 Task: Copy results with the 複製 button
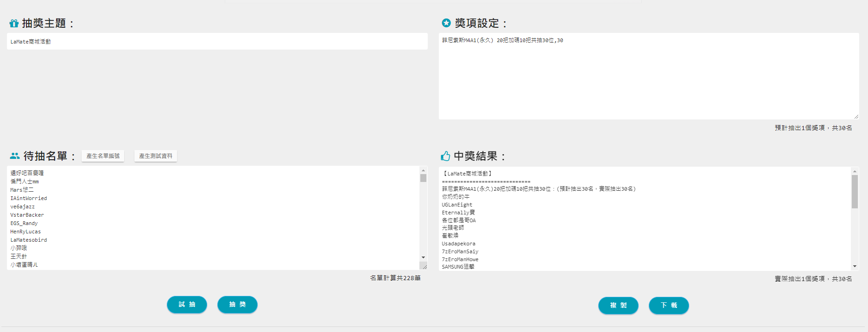point(618,306)
